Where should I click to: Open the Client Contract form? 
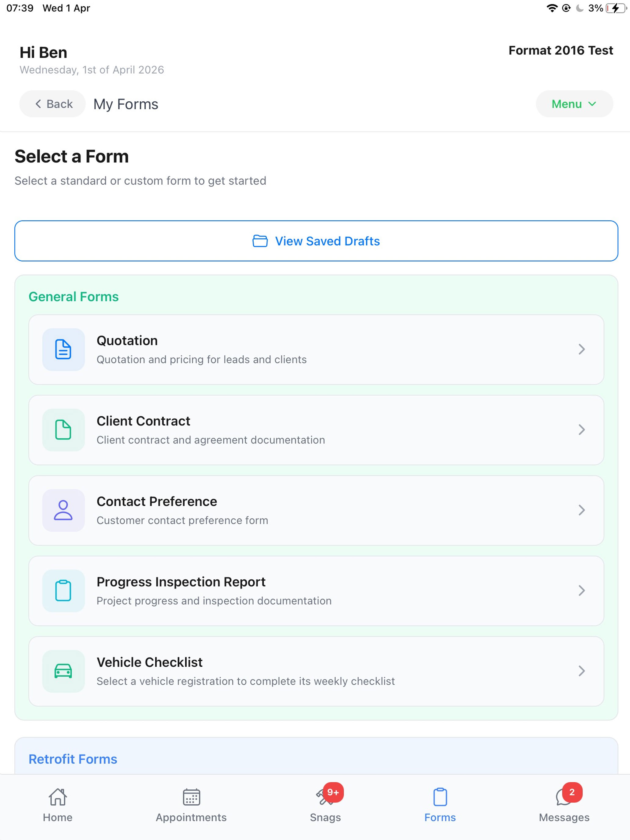[x=316, y=430]
